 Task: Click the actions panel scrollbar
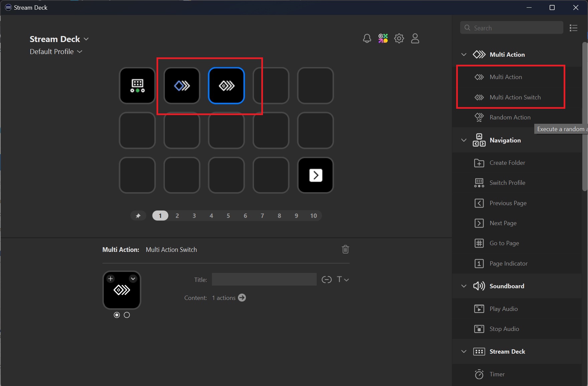point(584,116)
